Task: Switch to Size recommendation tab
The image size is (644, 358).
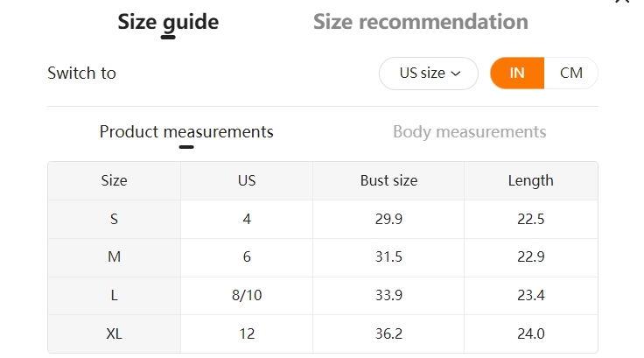Action: 421,21
